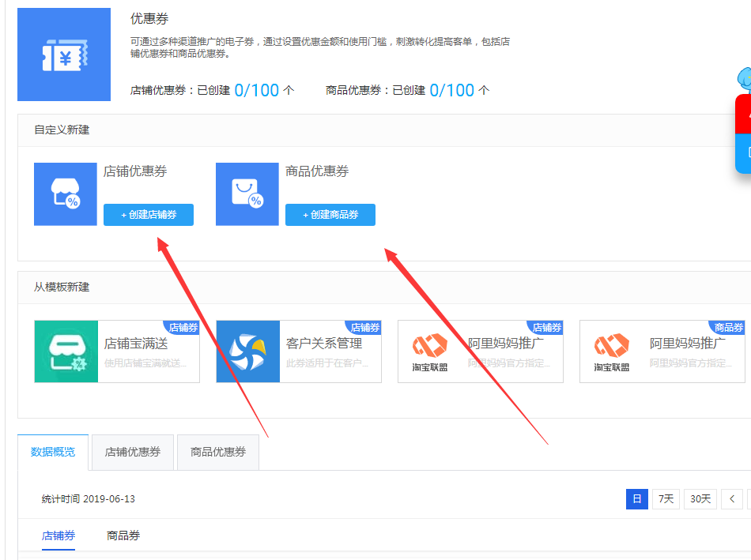
Task: Choose the 30天 time range option
Action: pyautogui.click(x=700, y=499)
